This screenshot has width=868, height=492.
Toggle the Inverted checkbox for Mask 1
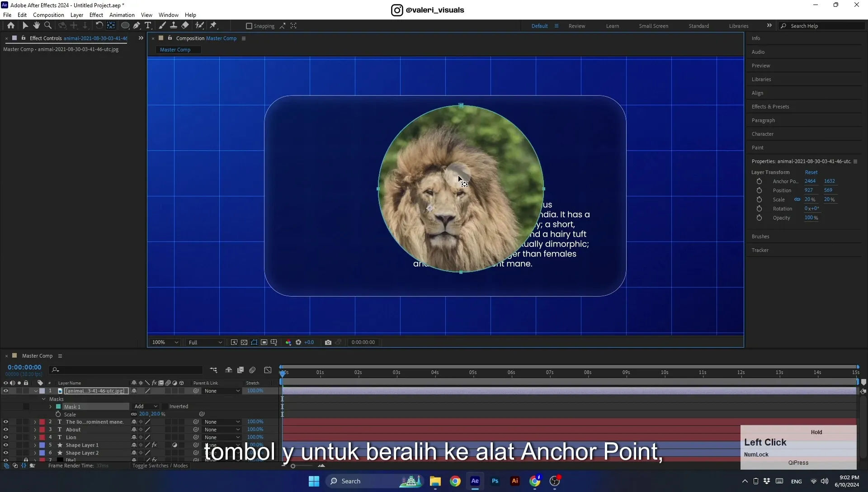click(x=165, y=407)
